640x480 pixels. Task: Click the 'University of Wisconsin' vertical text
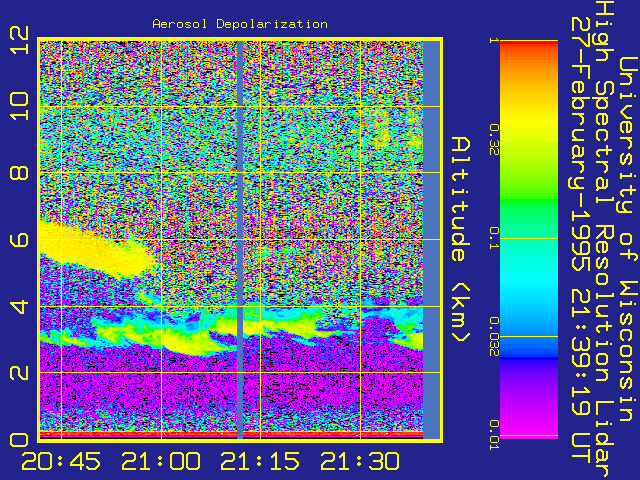(628, 239)
